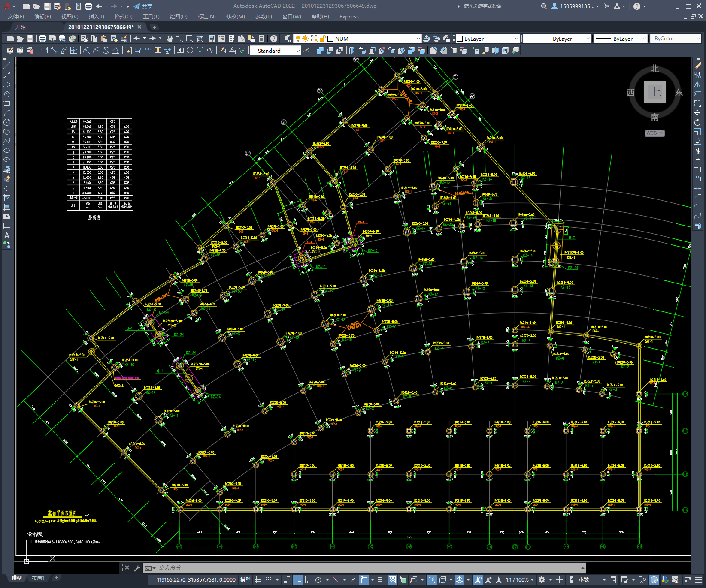Open the ByLayer lineweight dropdown
The height and width of the screenshot is (588, 706).
[644, 39]
